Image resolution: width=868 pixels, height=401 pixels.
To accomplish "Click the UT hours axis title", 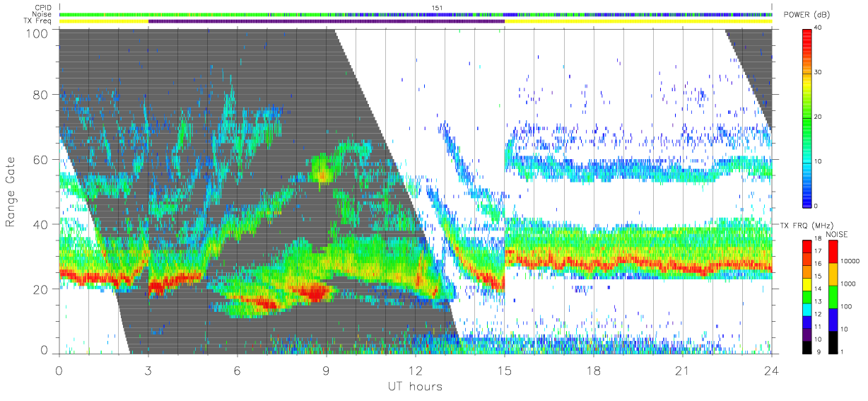I will 414,386.
